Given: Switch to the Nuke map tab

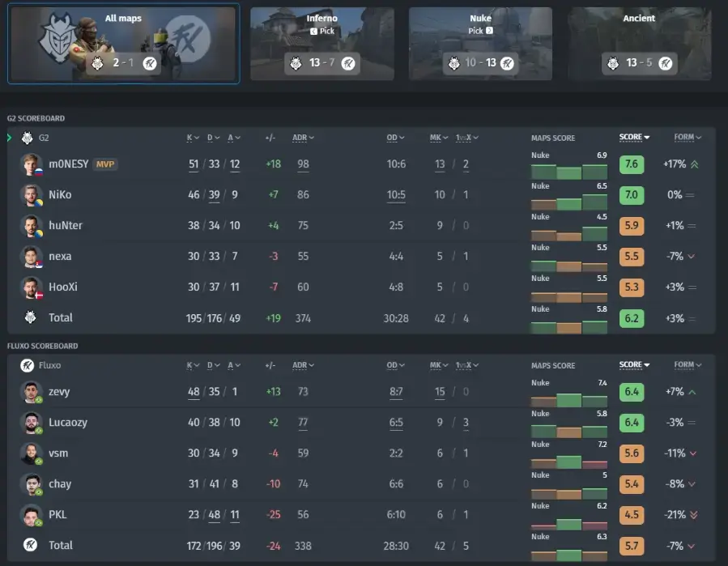Looking at the screenshot, I should point(480,44).
